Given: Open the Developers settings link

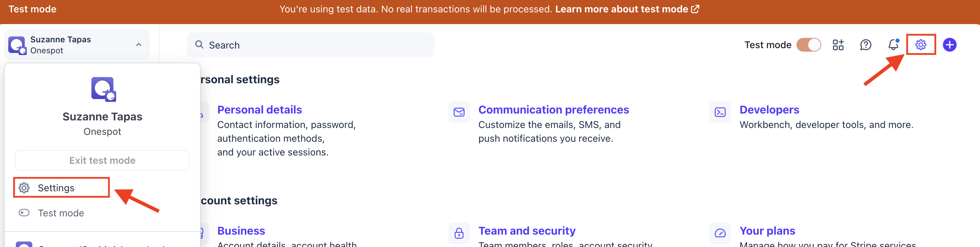Looking at the screenshot, I should [769, 110].
